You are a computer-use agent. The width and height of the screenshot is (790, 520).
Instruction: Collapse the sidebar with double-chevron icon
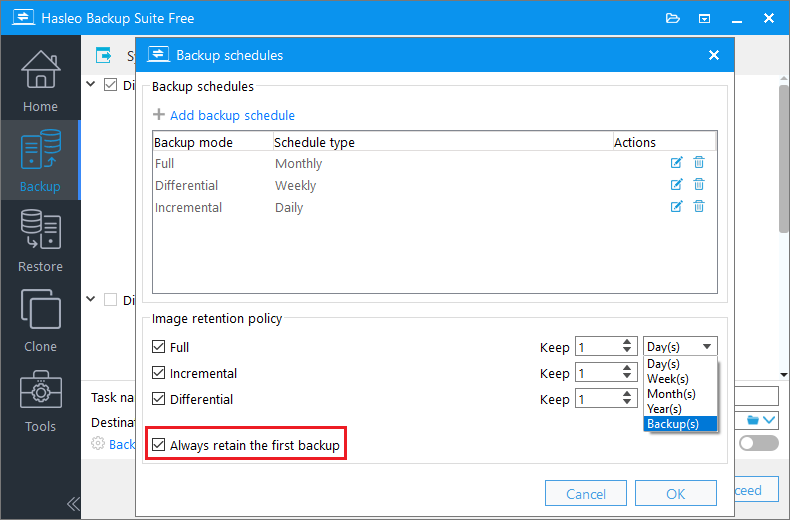73,504
